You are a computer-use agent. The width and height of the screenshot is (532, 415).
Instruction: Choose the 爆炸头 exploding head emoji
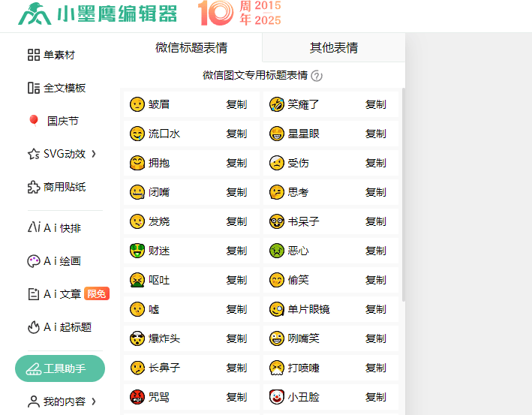tap(137, 338)
